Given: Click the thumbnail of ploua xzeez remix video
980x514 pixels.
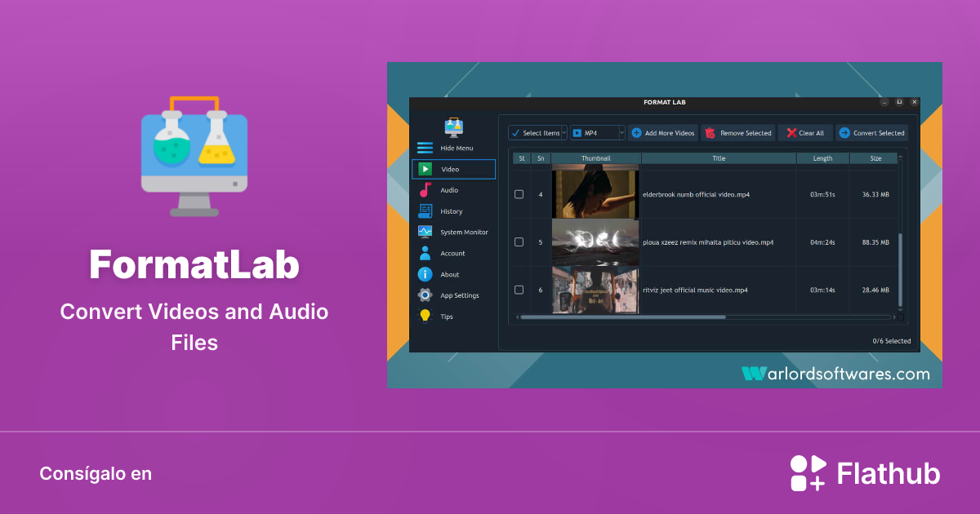Looking at the screenshot, I should click(x=595, y=242).
